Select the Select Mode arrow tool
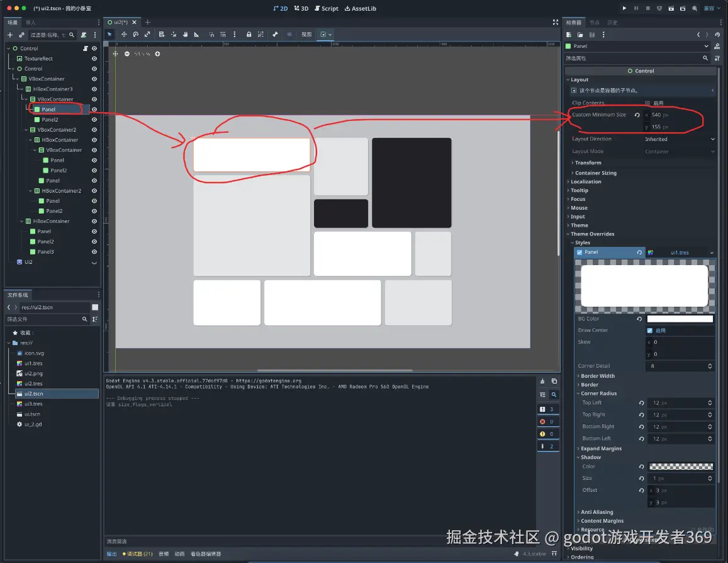 (109, 35)
